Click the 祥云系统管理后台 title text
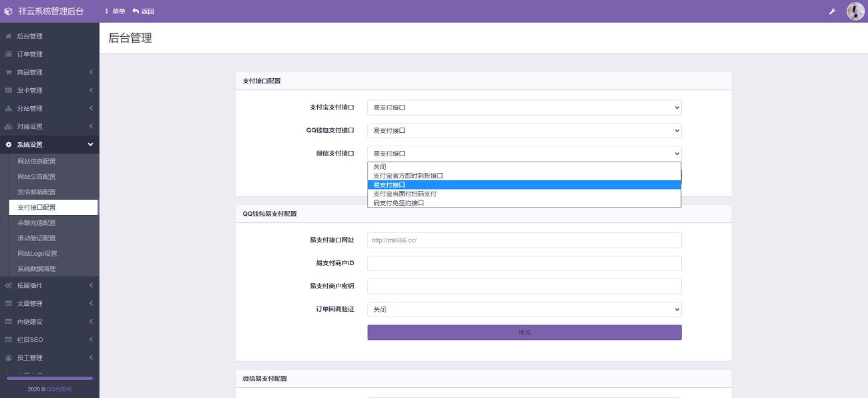Image resolution: width=868 pixels, height=398 pixels. point(51,11)
